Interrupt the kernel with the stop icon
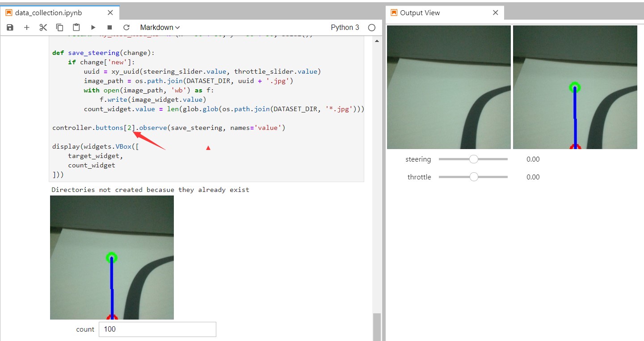The image size is (644, 341). coord(109,28)
